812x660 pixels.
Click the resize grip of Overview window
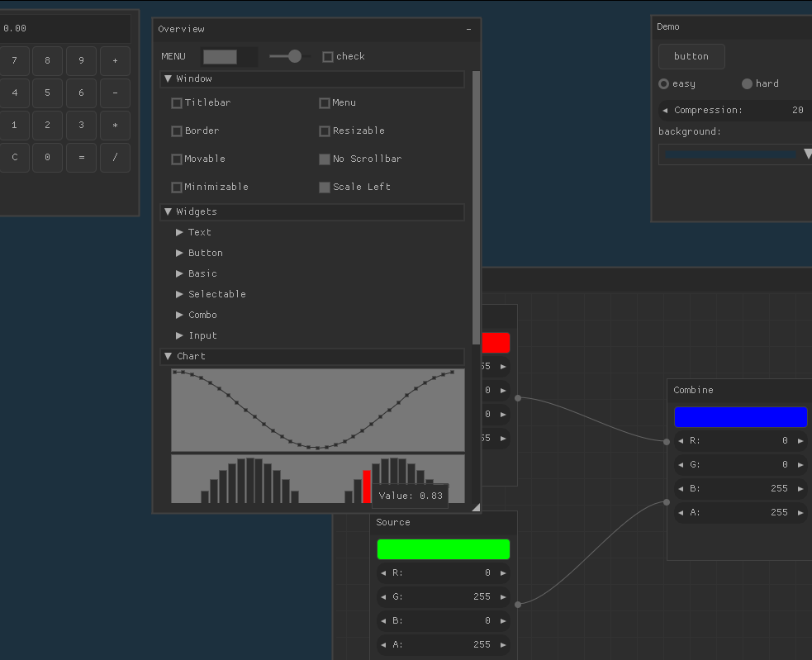(476, 508)
